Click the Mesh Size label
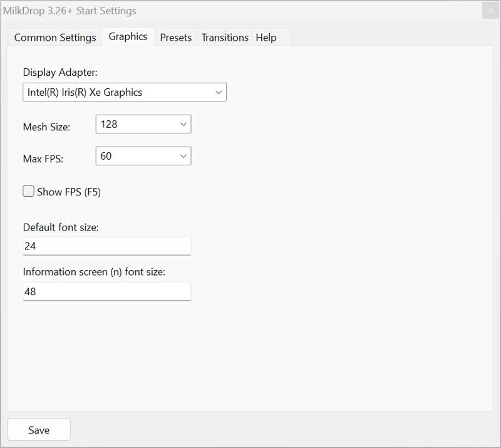 pos(46,127)
